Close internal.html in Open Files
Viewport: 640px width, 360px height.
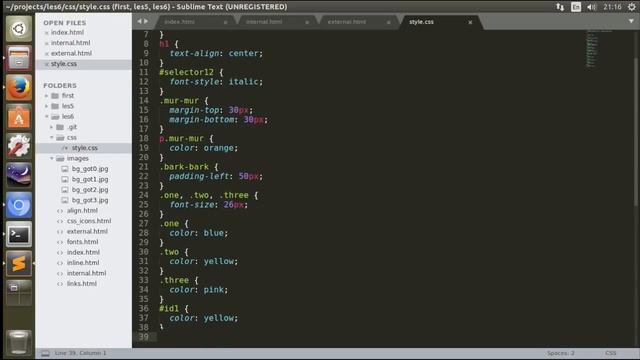coord(47,43)
